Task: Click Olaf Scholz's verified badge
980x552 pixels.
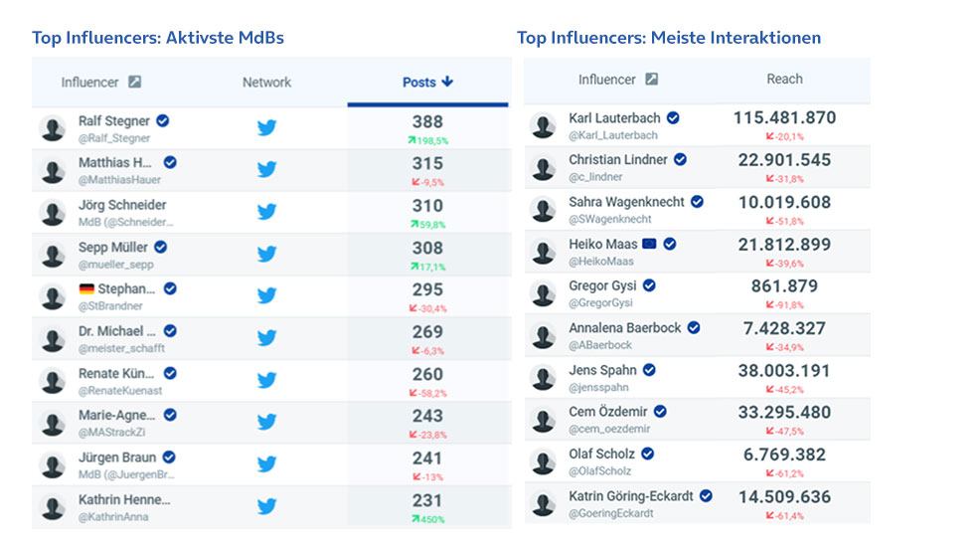Action: tap(648, 454)
